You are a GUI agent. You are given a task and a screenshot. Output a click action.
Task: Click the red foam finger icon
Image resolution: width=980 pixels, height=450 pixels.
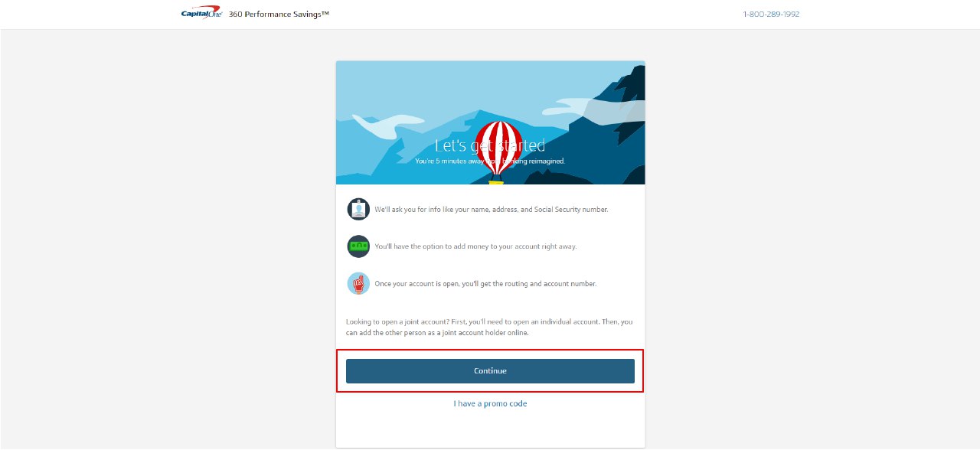pyautogui.click(x=358, y=283)
